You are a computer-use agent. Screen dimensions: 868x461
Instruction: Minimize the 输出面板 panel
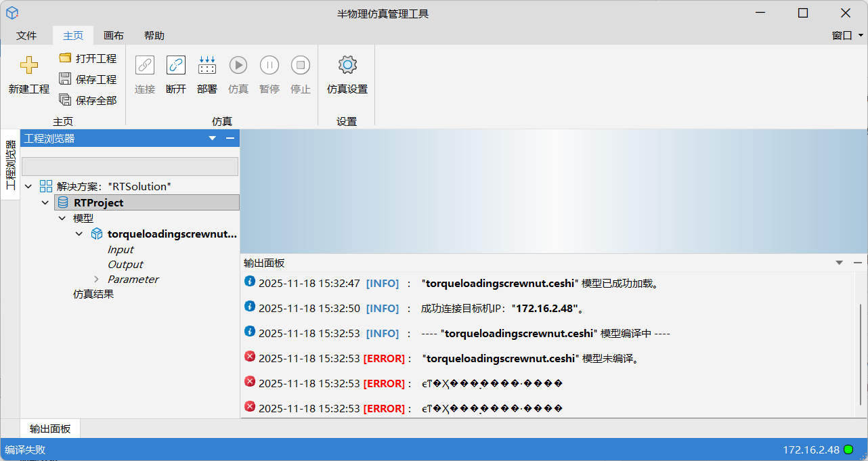(x=858, y=263)
